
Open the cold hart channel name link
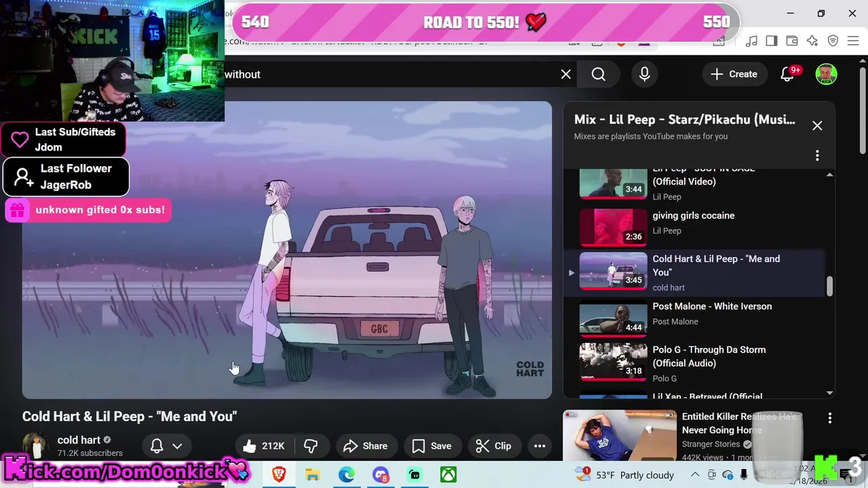(x=79, y=440)
